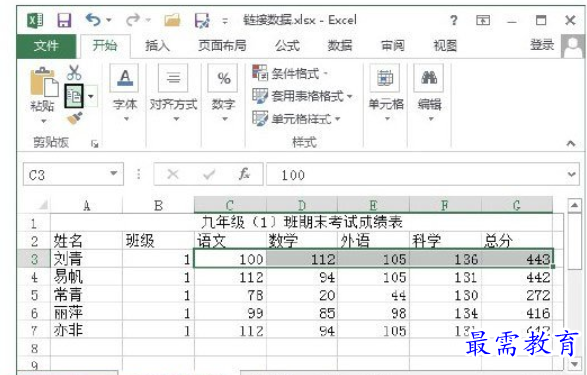Switch to the 视图 View tab
Viewport: 587px width, 375px height.
tap(445, 46)
